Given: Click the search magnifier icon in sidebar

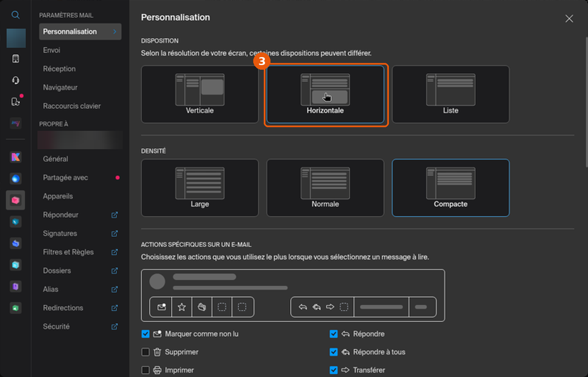Looking at the screenshot, I should (x=16, y=15).
